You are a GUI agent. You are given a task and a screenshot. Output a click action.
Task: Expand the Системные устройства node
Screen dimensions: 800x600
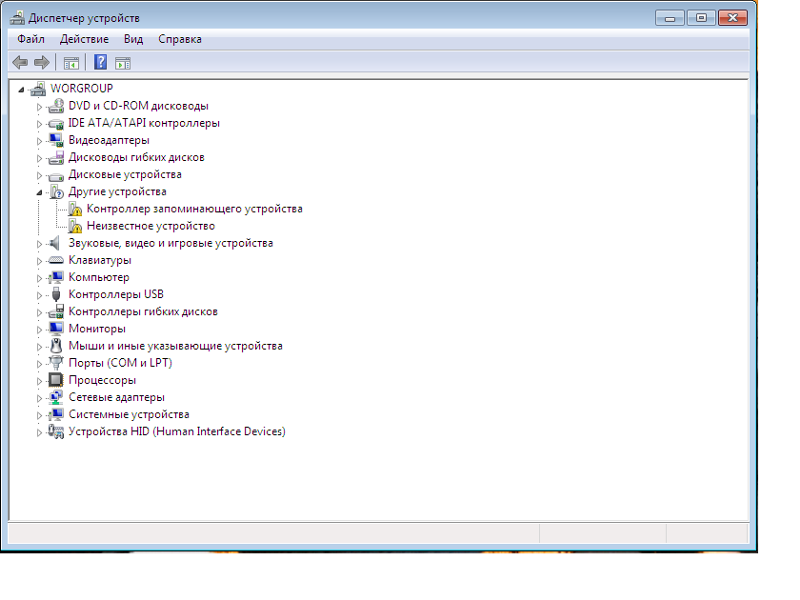(x=39, y=415)
